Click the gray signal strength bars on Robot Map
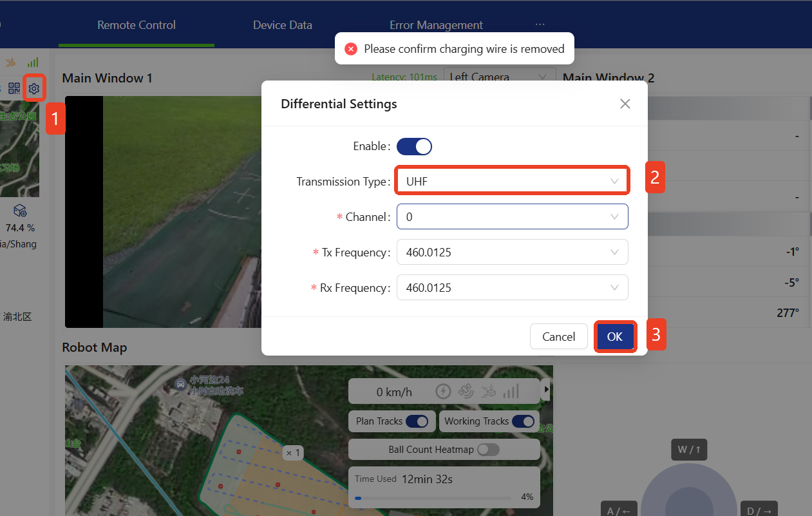Viewport: 812px width, 516px height. tap(511, 391)
